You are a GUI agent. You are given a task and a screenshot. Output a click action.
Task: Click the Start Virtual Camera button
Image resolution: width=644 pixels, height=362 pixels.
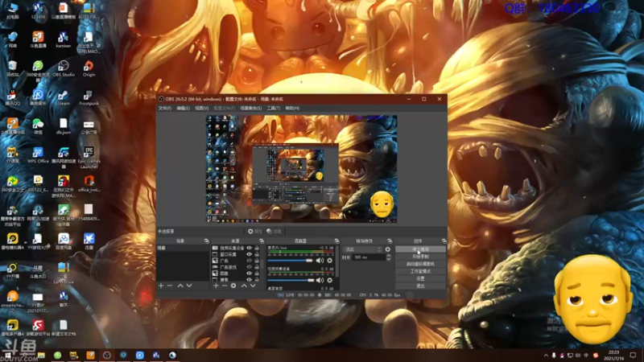(420, 264)
